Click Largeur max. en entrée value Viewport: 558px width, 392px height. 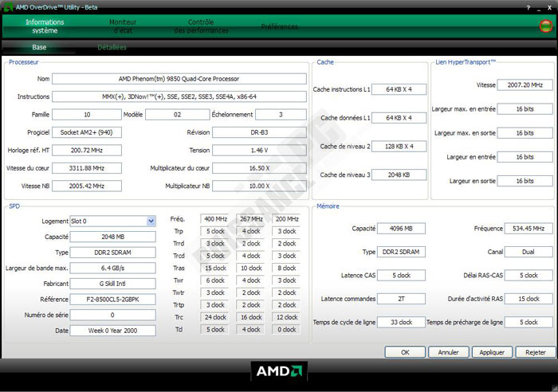click(x=525, y=109)
